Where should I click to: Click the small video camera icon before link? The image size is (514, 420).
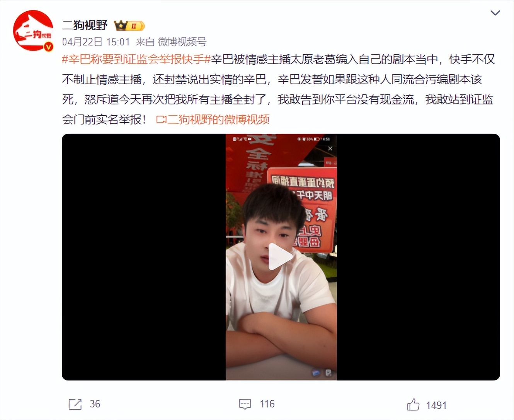pos(161,120)
